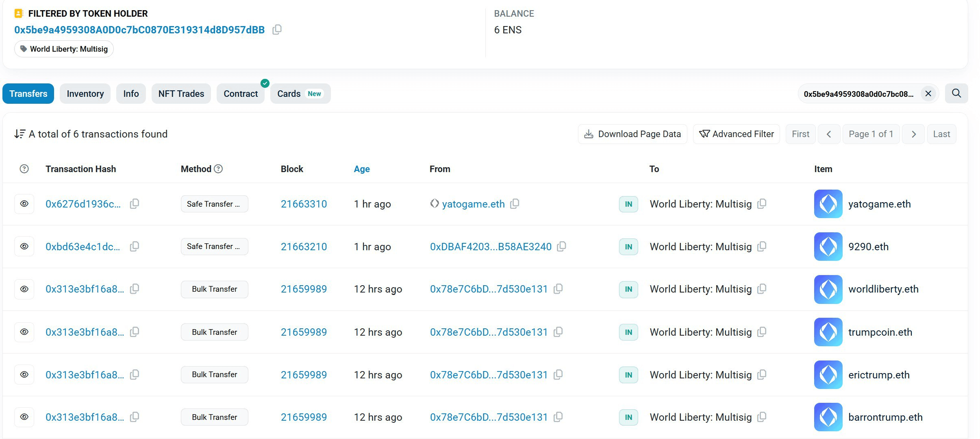The height and width of the screenshot is (439, 980).
Task: Open block 21663210
Action: 304,247
